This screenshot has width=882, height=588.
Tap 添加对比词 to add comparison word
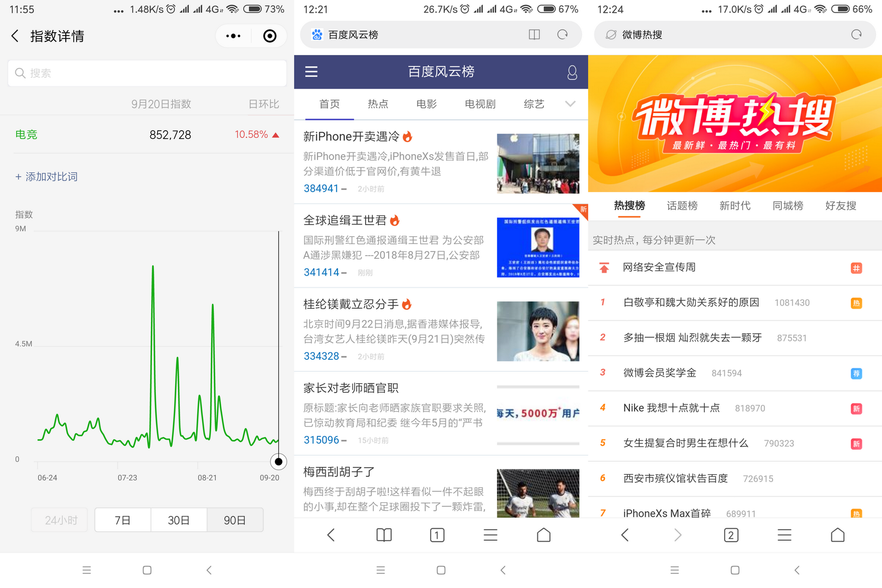[46, 176]
